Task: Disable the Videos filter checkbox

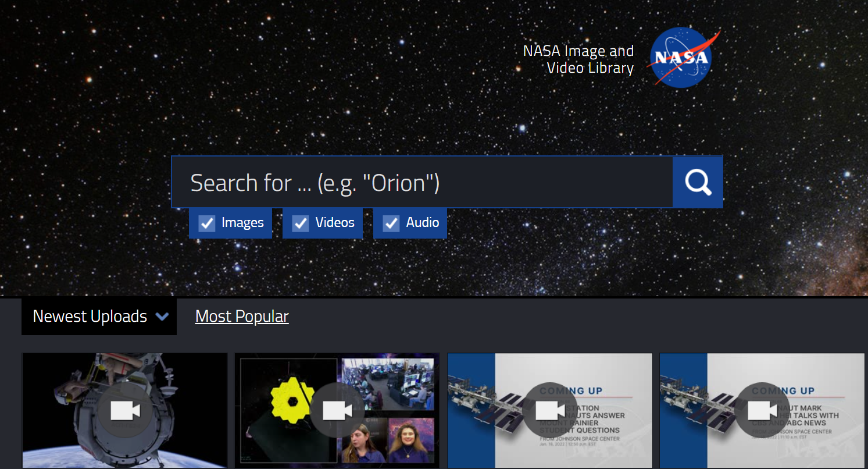Action: click(300, 223)
